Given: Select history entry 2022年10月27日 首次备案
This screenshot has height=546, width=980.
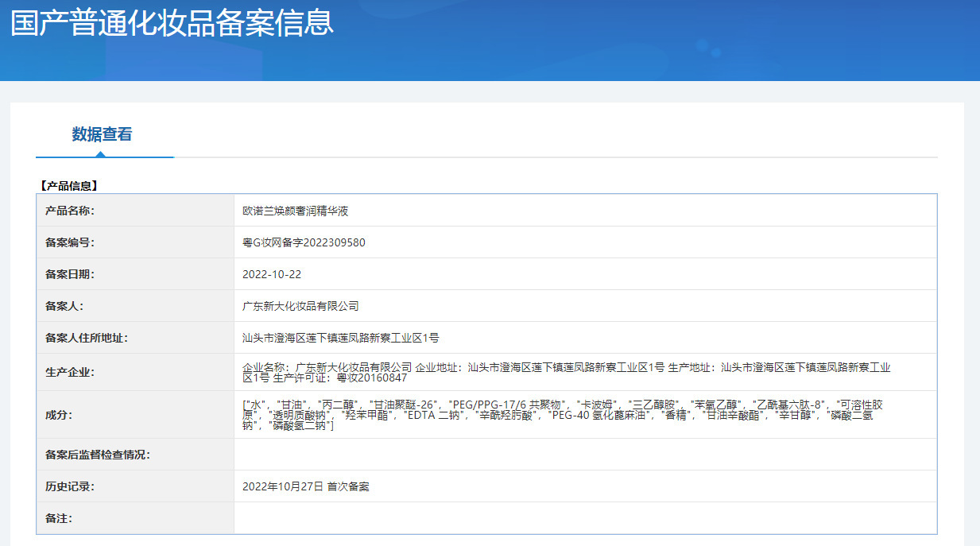Looking at the screenshot, I should coord(306,486).
